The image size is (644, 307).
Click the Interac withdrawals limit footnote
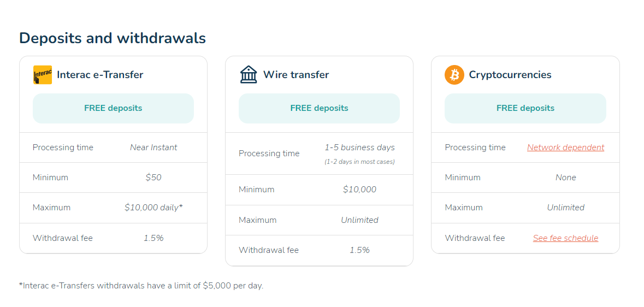click(x=141, y=286)
